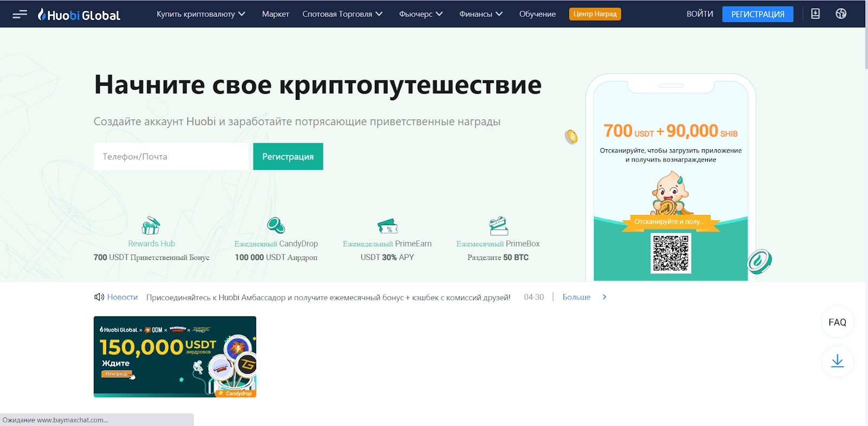The height and width of the screenshot is (426, 868).
Task: Click the news speaker icon
Action: click(99, 297)
